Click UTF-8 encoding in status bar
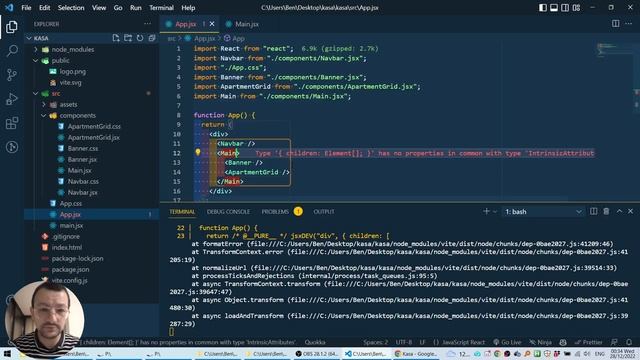Image resolution: width=640 pixels, height=360 pixels. (x=404, y=342)
